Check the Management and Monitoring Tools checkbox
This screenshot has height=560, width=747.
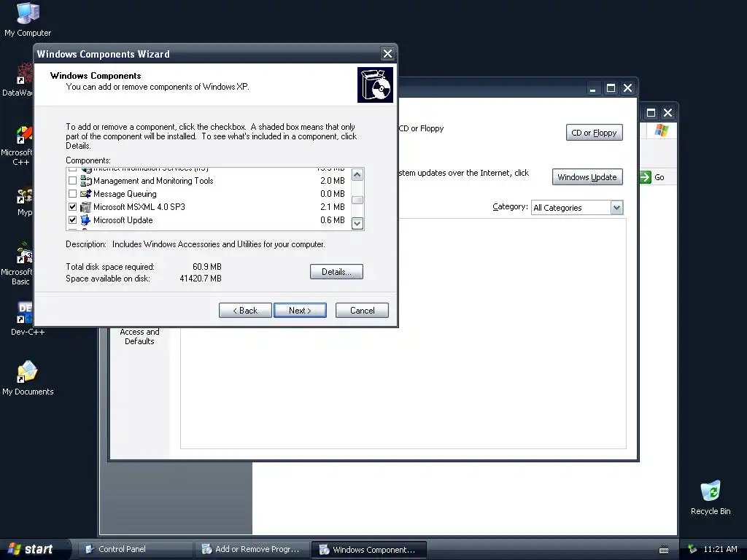[x=72, y=181]
